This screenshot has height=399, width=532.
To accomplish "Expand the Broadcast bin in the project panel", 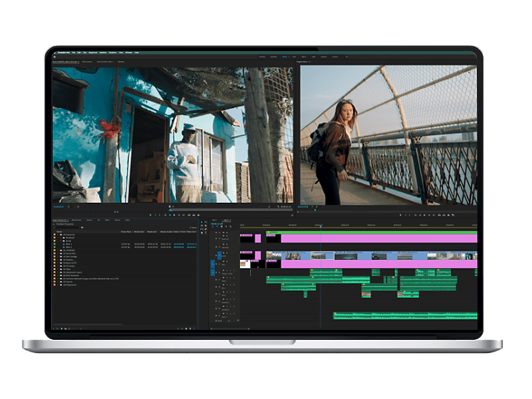I will tap(60, 237).
